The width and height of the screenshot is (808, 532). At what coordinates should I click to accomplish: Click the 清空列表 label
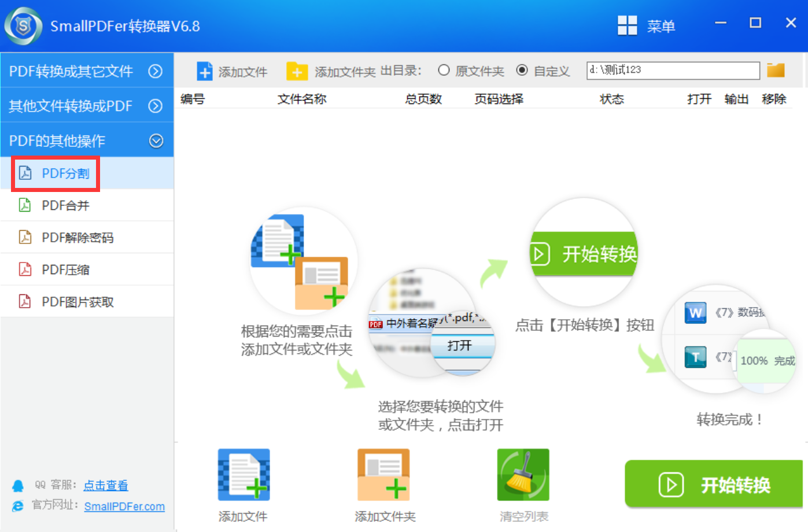coord(524,516)
